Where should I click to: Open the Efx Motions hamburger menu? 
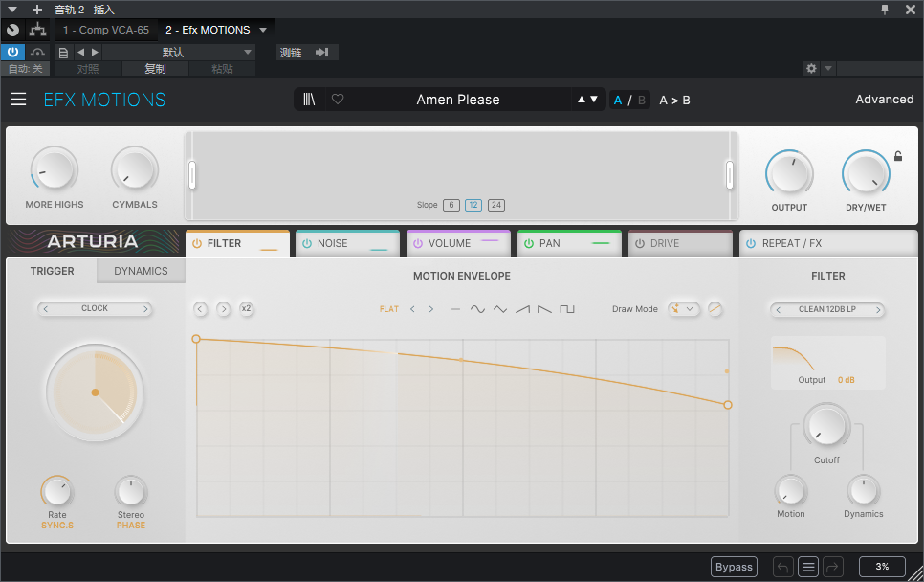(x=18, y=99)
